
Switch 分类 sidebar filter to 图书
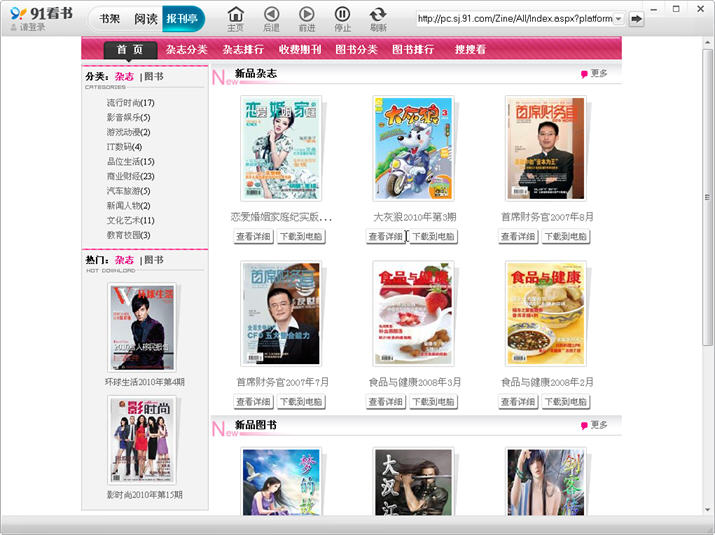(x=154, y=76)
